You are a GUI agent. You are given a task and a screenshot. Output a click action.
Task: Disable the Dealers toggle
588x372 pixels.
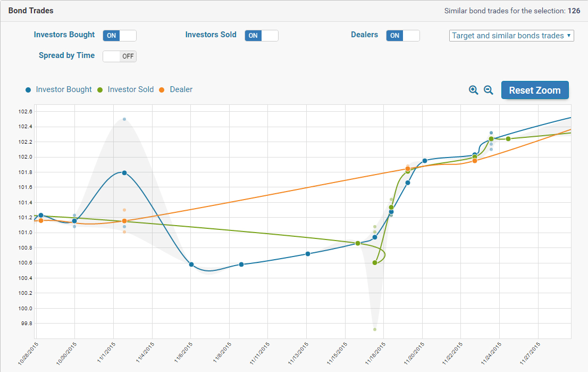[x=403, y=36]
